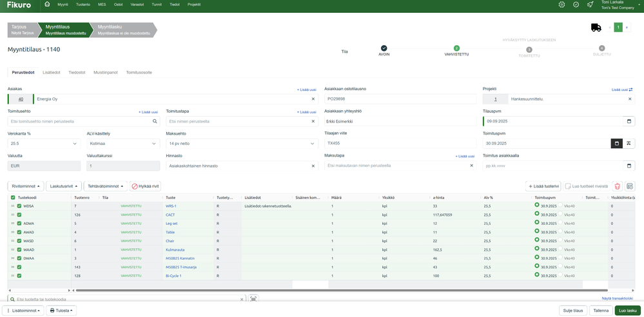Uncheck the ADWA row checkbox
Screen dimensions: 644x317
[x=19, y=224]
